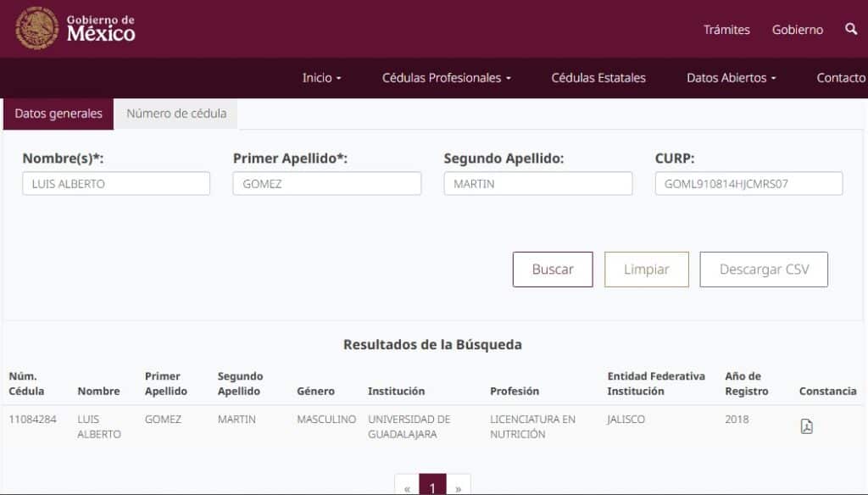Open the Gobierno header link
This screenshot has width=868, height=495.
797,30
